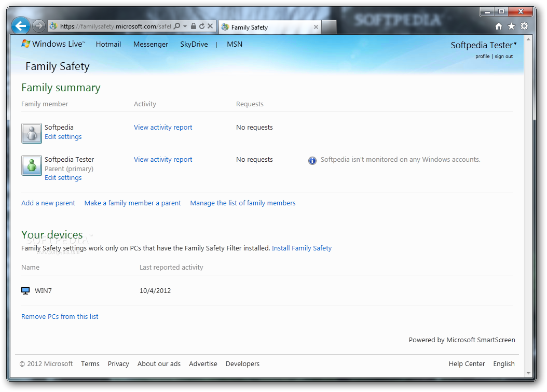Image resolution: width=547 pixels, height=392 pixels.
Task: Click the Family Safety page heading
Action: click(58, 66)
